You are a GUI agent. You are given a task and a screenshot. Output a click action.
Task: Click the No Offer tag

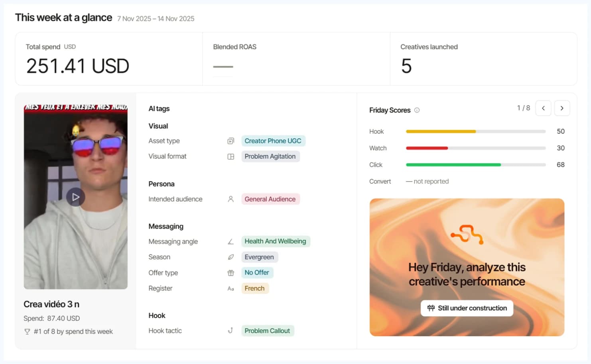tap(257, 273)
